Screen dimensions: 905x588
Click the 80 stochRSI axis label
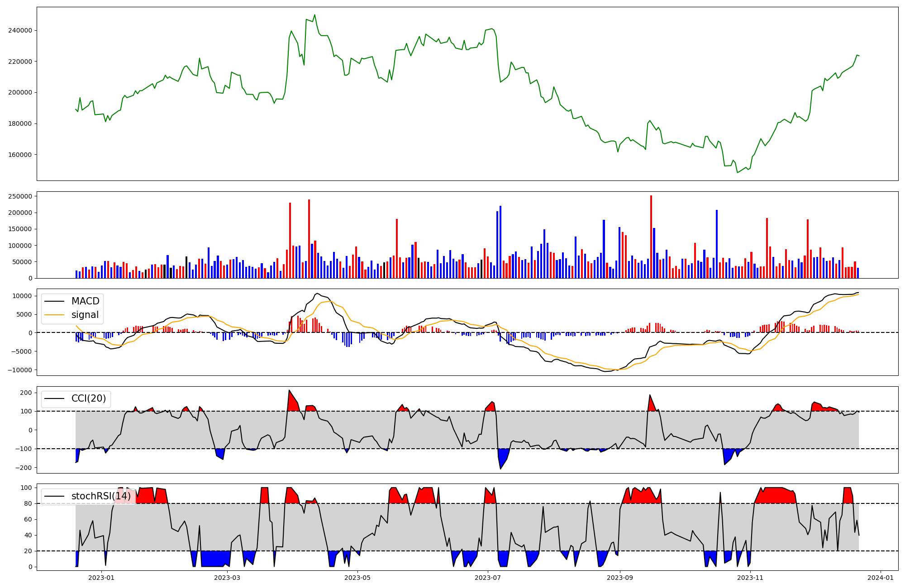(x=28, y=503)
